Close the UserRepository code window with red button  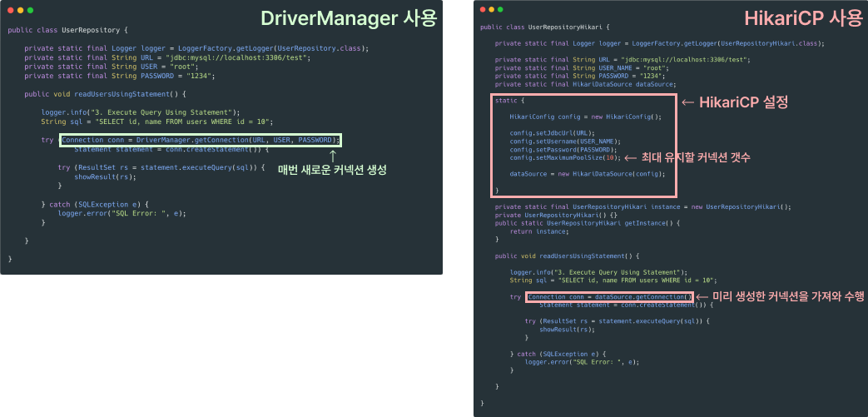(x=10, y=11)
